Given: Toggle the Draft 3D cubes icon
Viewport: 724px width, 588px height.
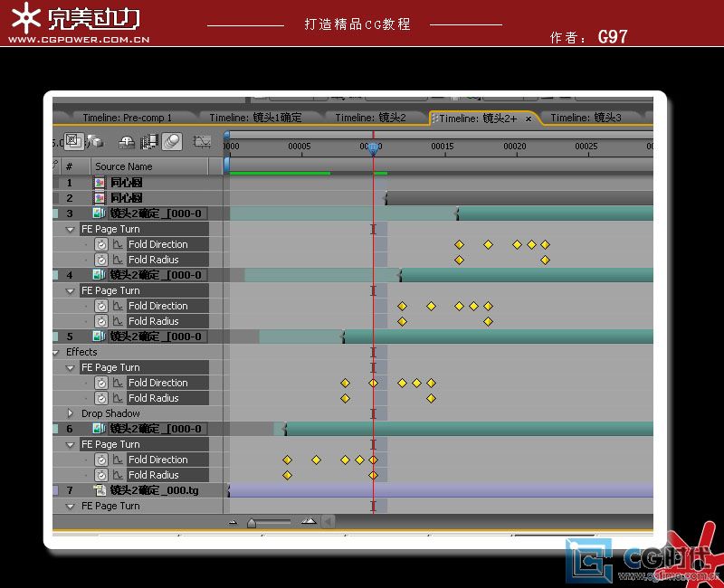Looking at the screenshot, I should [x=94, y=141].
